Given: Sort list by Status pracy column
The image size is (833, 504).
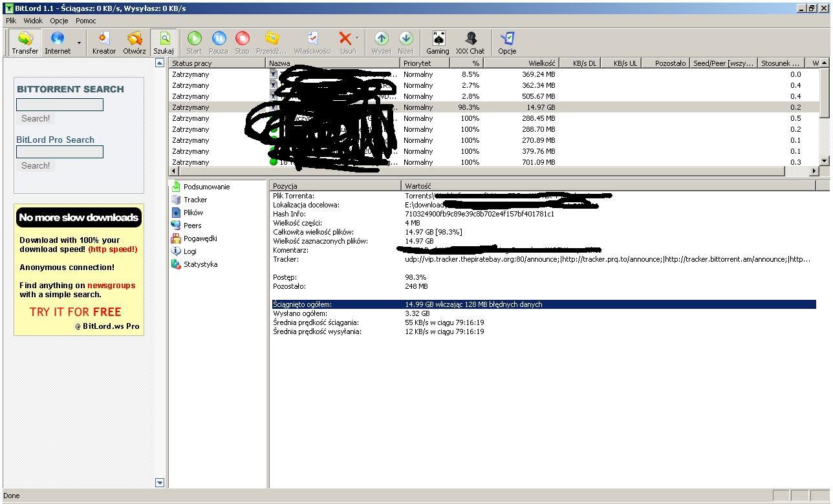Looking at the screenshot, I should point(218,63).
